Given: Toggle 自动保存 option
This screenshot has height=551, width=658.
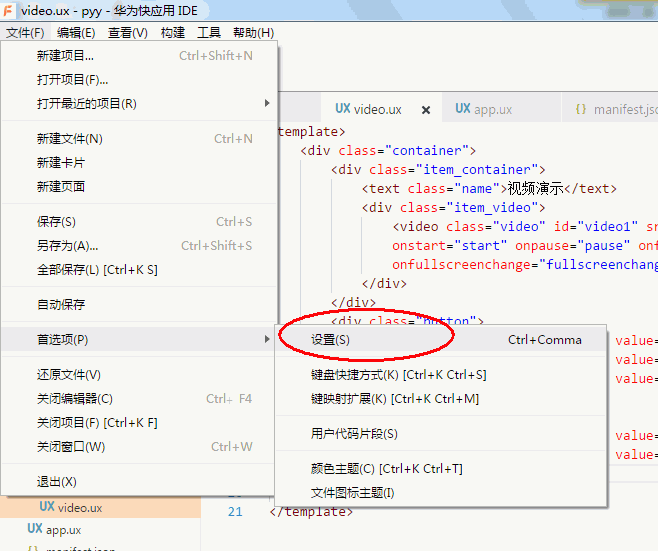Looking at the screenshot, I should coord(139,305).
